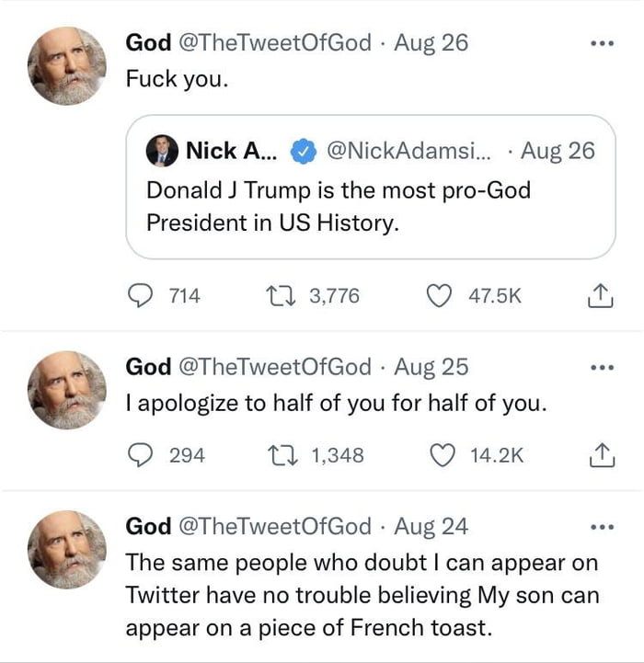The image size is (644, 663).
Task: Share the half of you tweet
Action: (599, 454)
